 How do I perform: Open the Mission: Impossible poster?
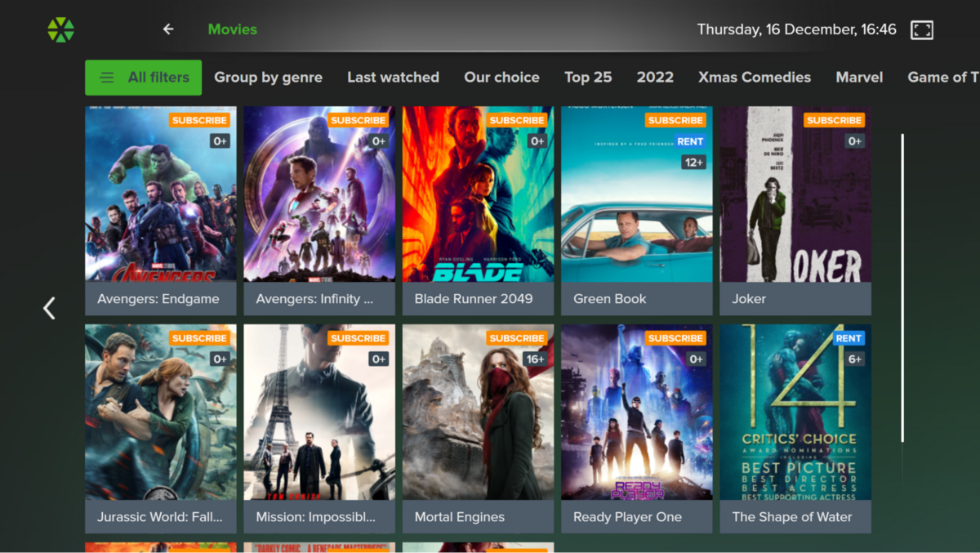[319, 413]
